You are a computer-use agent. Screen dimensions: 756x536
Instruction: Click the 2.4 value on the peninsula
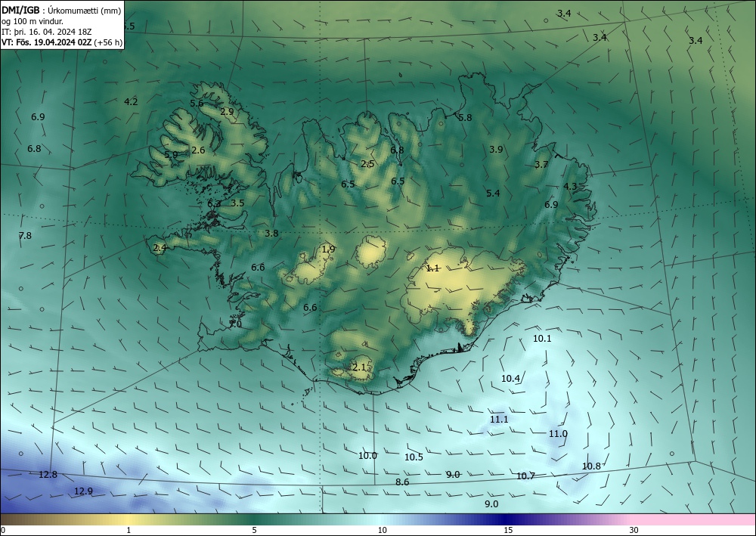tap(160, 248)
